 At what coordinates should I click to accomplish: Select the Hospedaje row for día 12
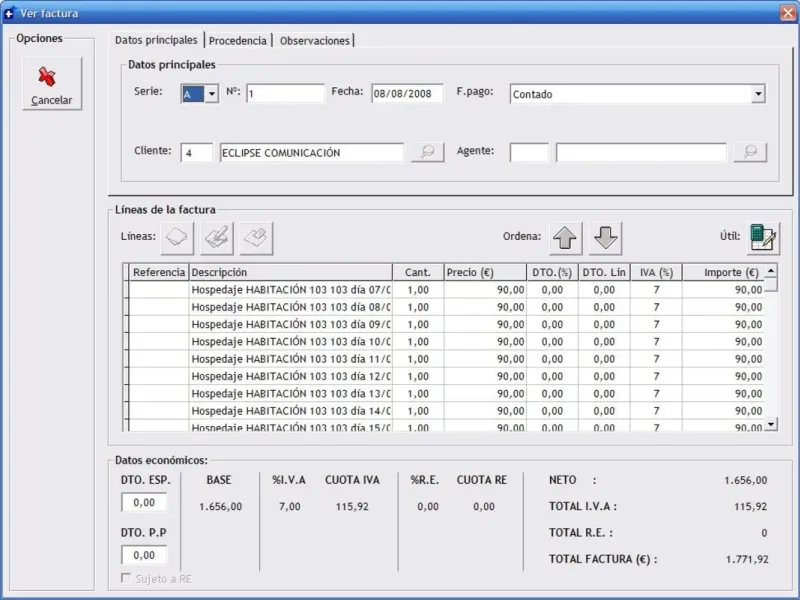(446, 377)
